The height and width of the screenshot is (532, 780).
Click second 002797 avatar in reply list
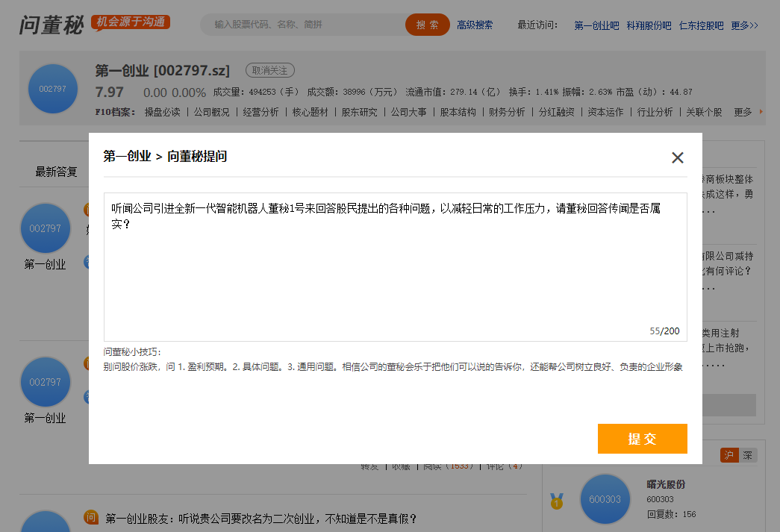(x=46, y=382)
